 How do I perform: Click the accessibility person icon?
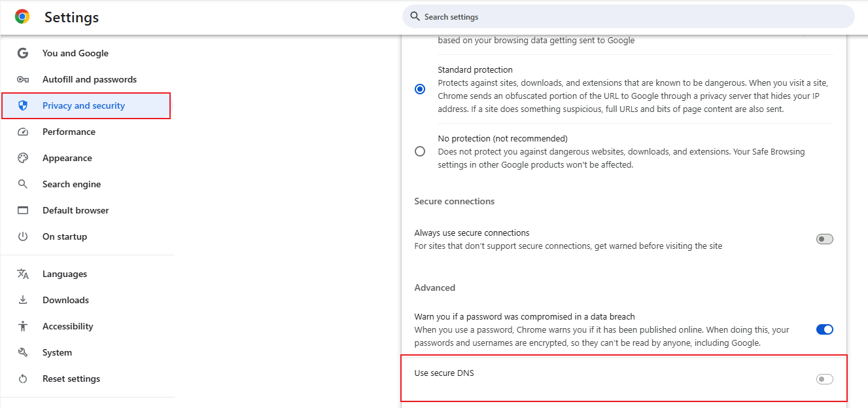pyautogui.click(x=23, y=326)
